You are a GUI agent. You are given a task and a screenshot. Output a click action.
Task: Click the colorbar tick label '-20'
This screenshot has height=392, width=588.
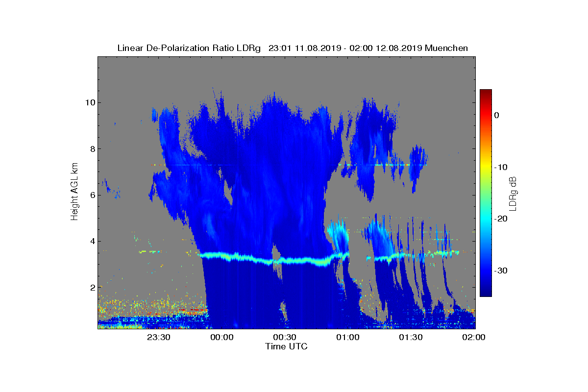[500, 219]
